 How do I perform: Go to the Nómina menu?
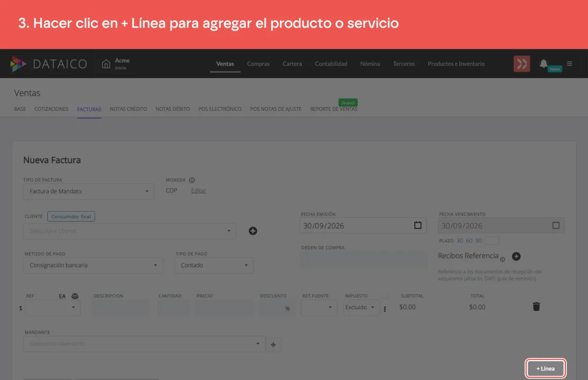[x=370, y=64]
